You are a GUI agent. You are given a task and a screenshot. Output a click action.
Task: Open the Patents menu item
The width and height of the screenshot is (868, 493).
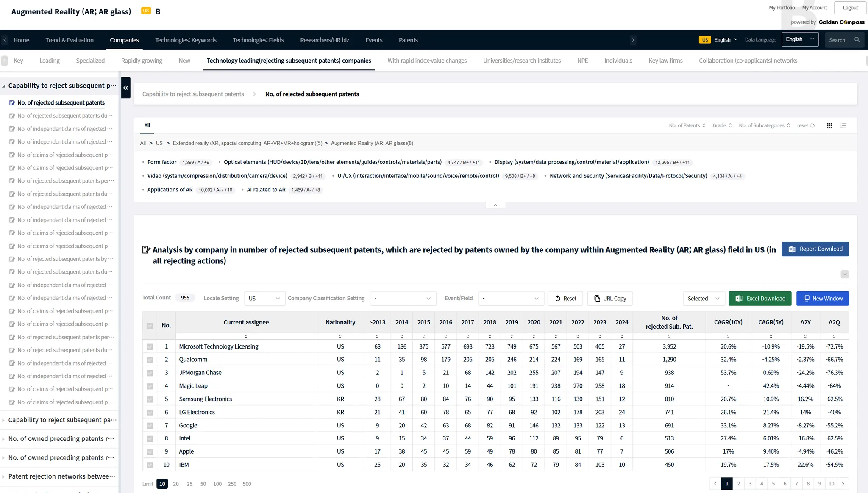408,40
